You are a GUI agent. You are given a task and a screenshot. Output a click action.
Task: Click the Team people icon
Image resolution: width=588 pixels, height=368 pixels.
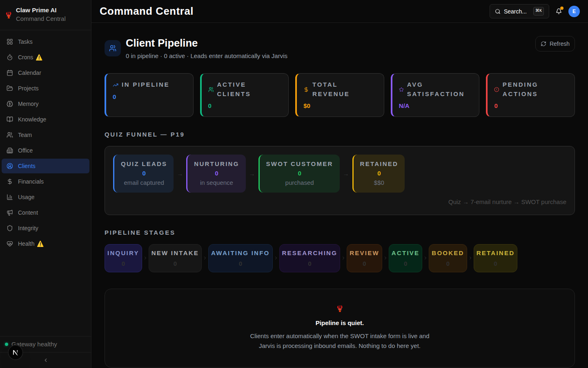[10, 135]
